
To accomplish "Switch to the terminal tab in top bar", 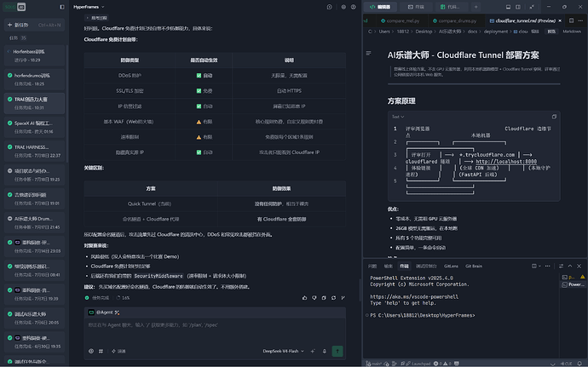I will click(416, 7).
